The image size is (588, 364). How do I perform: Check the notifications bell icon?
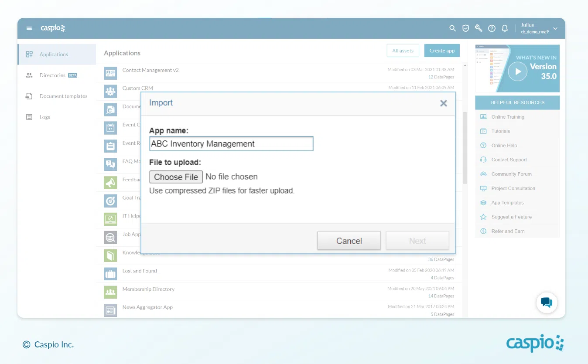505,28
